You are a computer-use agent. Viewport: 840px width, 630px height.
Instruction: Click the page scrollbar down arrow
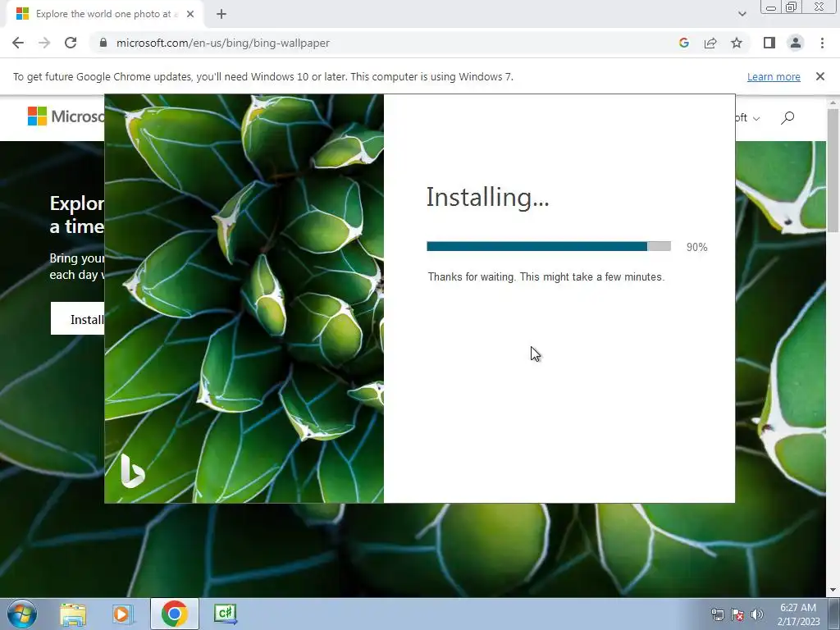833,591
